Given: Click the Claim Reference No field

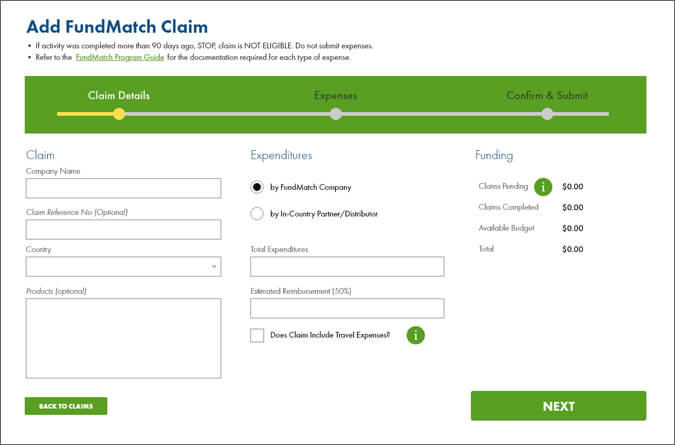Looking at the screenshot, I should pos(123,229).
